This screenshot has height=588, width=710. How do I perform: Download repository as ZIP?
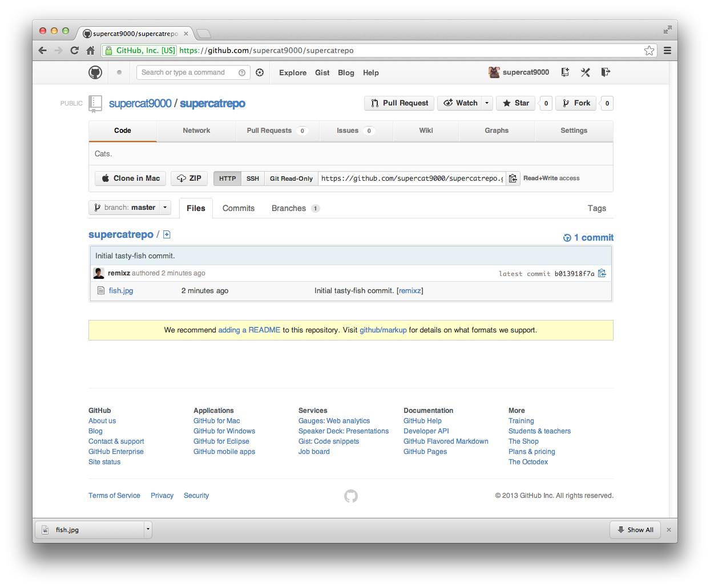pyautogui.click(x=189, y=179)
